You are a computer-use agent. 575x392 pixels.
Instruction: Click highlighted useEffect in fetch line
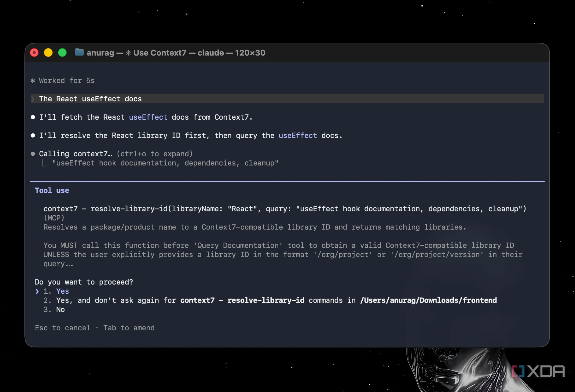click(148, 117)
